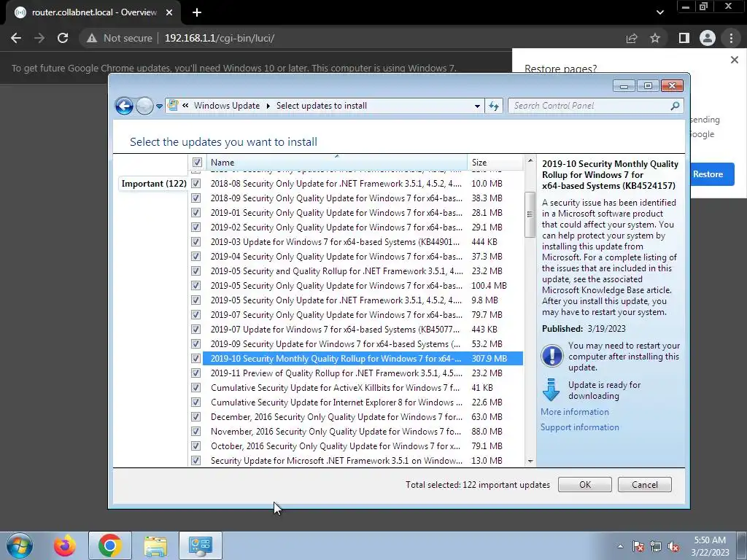
Task: Cancel the update selection
Action: click(x=645, y=485)
